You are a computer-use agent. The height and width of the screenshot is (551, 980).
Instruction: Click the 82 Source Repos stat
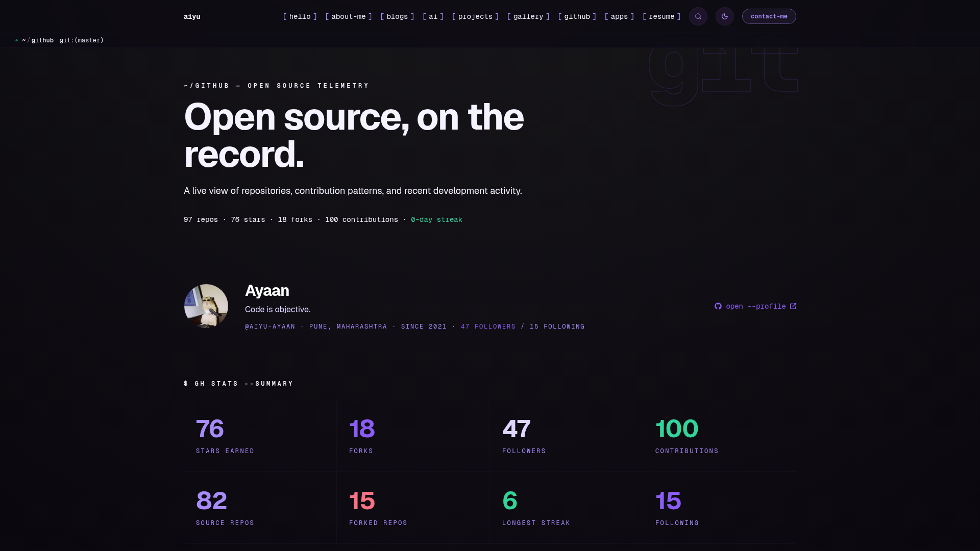click(x=260, y=508)
